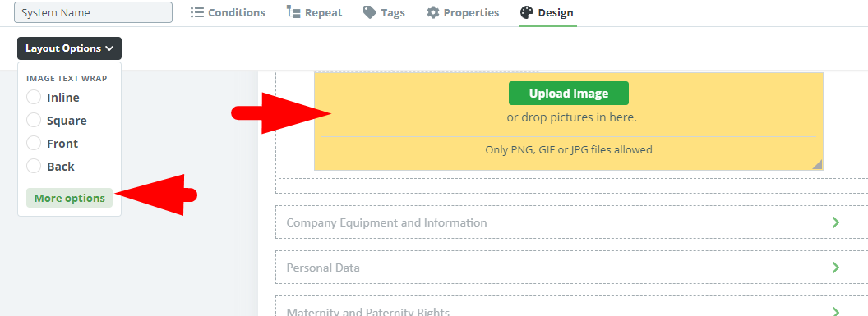Click the yellow image drop zone
The image size is (868, 316).
click(569, 121)
